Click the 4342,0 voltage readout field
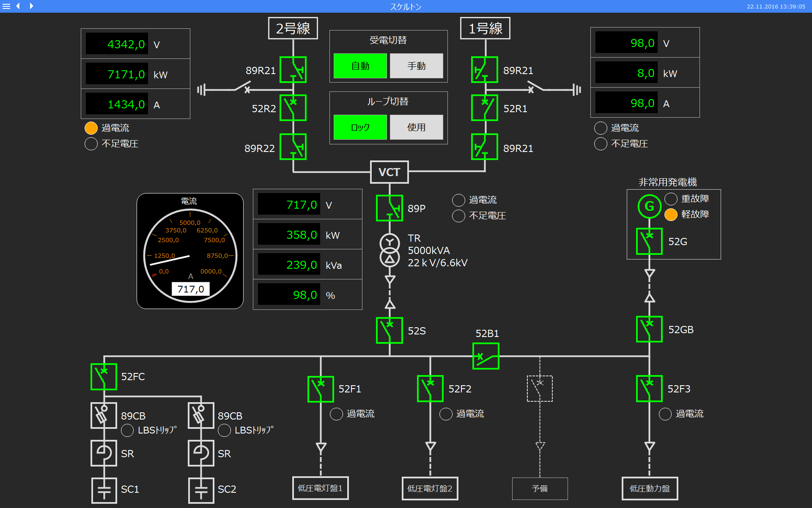 coord(117,44)
